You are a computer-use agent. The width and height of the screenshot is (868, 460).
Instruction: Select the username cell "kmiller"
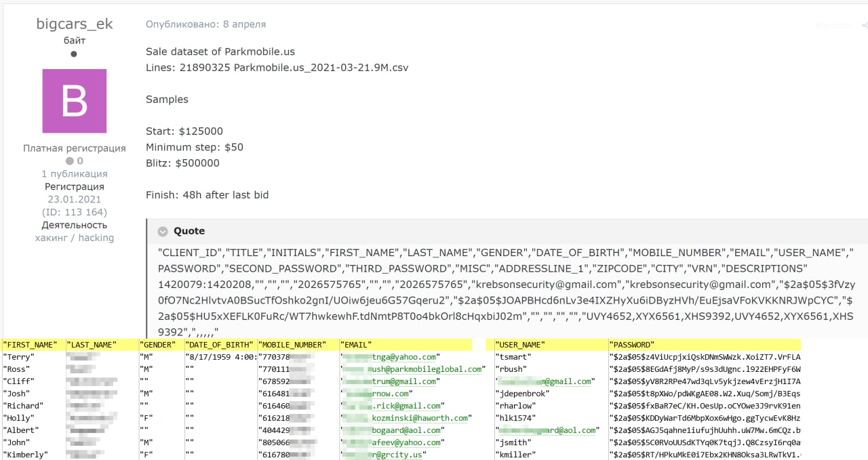click(515, 455)
